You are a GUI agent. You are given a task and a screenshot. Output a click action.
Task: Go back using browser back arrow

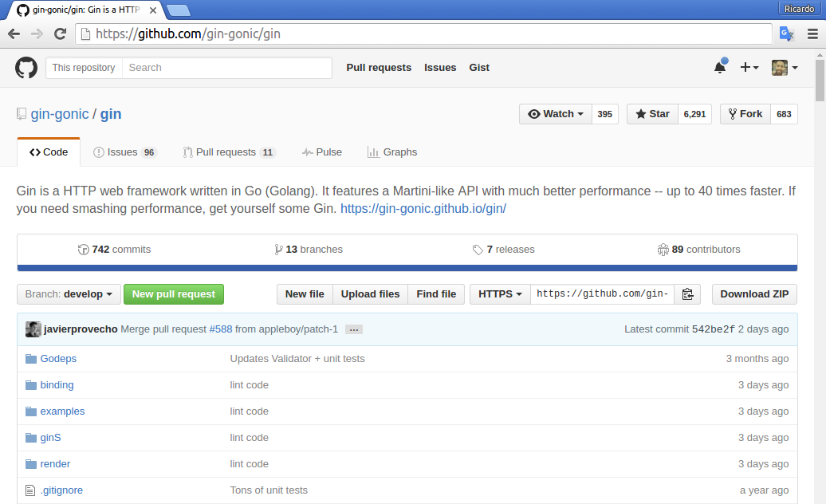tap(14, 34)
